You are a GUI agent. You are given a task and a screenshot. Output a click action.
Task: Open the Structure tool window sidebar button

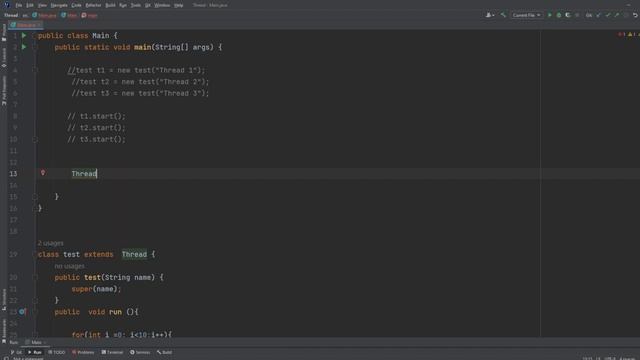4,300
